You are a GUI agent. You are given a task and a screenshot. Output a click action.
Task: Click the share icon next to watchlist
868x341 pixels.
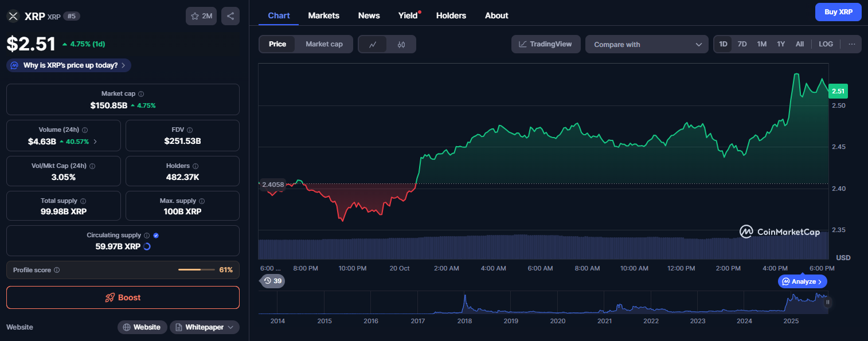point(230,16)
